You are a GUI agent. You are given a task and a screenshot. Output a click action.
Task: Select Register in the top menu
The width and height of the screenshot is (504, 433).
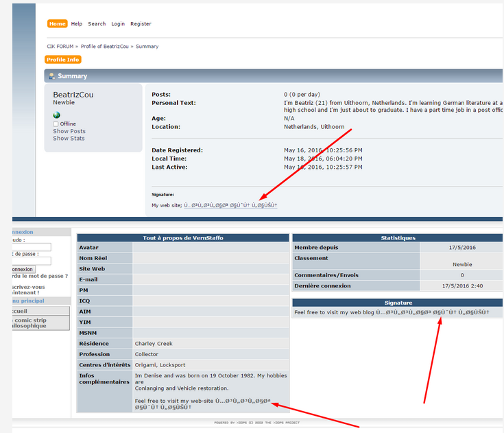click(x=141, y=24)
